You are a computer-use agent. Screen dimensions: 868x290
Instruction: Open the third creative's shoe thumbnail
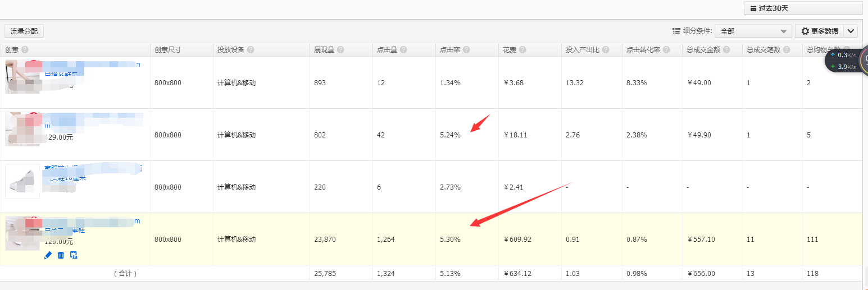22,181
